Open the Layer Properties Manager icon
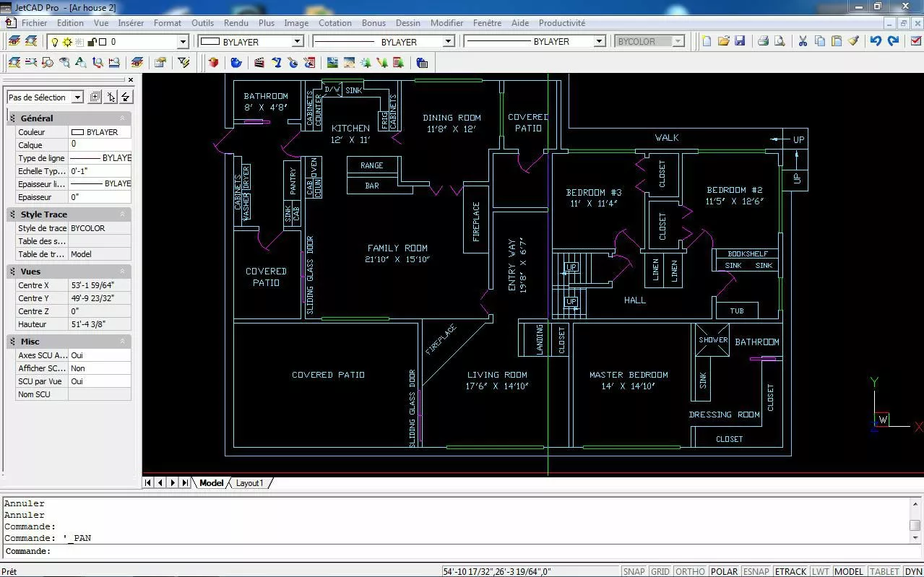Viewport: 924px width, 577px height. coord(14,41)
